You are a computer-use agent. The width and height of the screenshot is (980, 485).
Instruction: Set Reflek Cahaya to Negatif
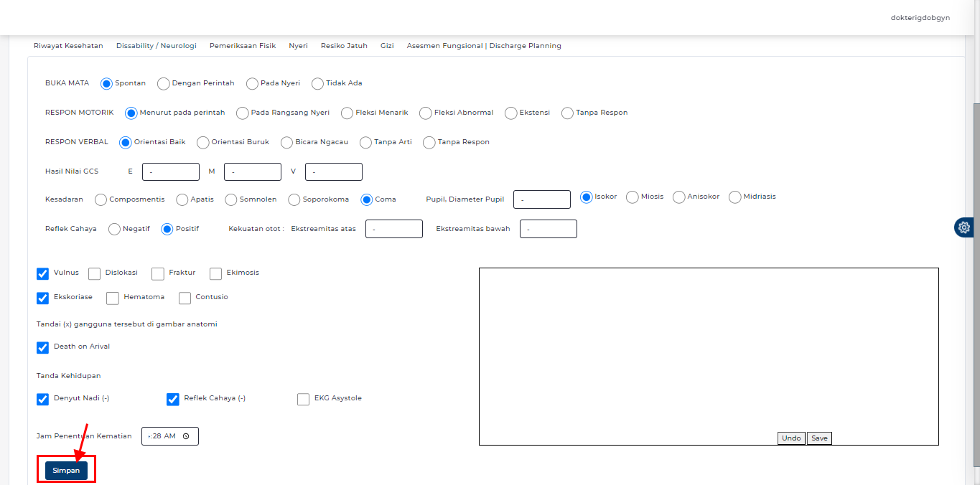tap(114, 229)
